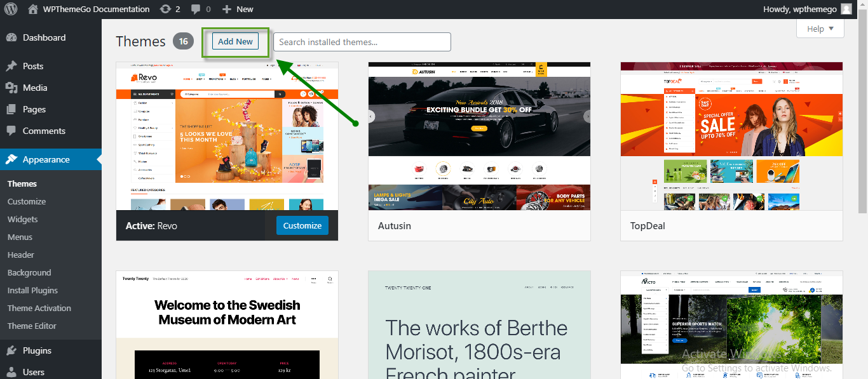Click the Media icon in sidebar

click(x=11, y=88)
